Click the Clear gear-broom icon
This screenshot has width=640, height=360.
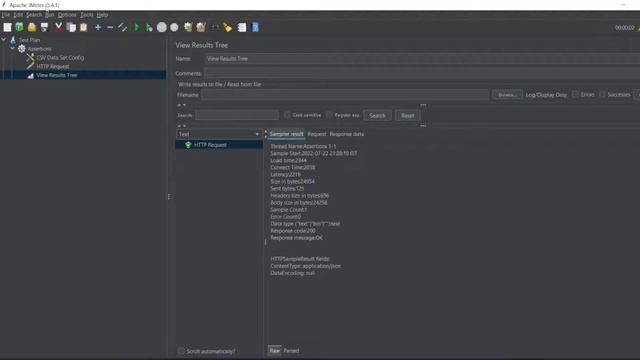[188, 27]
